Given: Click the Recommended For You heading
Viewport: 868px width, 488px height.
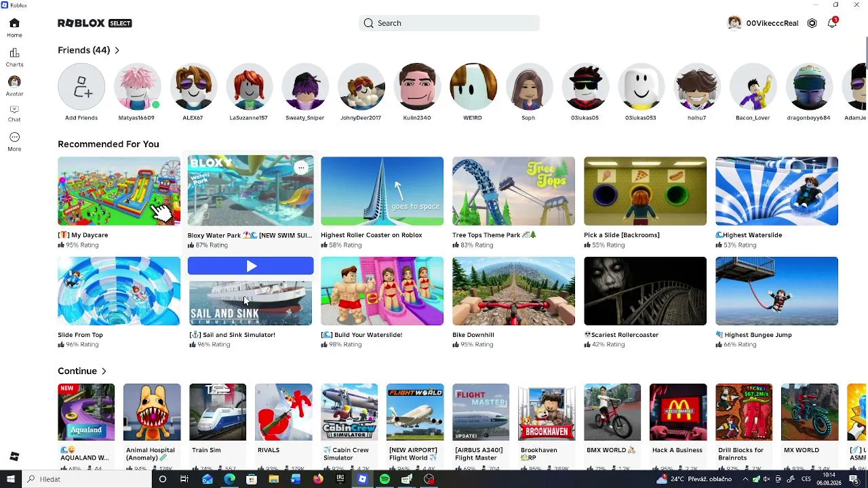Looking at the screenshot, I should [108, 144].
